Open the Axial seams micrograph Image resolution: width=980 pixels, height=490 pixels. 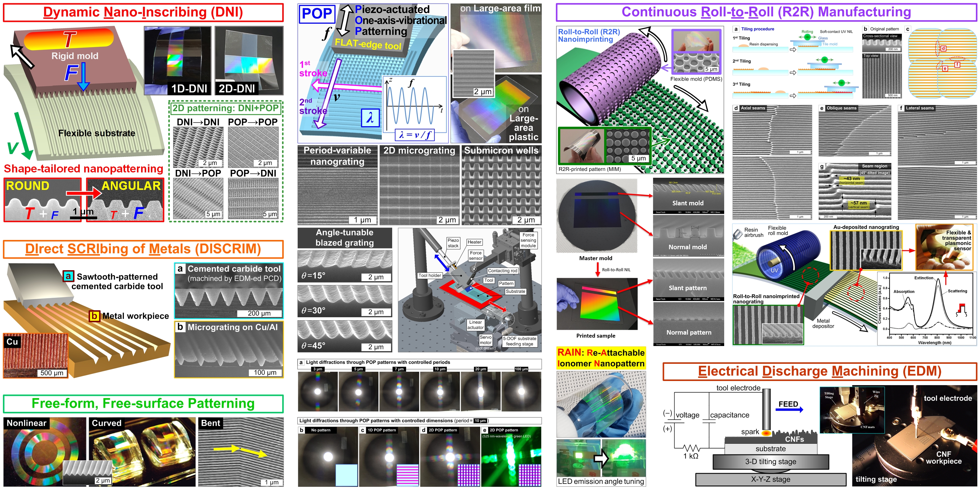point(772,163)
